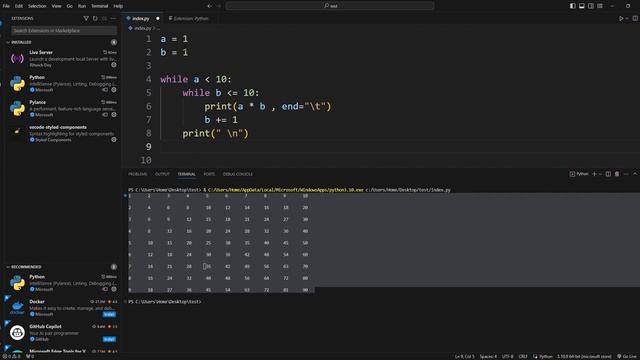This screenshot has height=360, width=640.
Task: Toggle bottom panel layout icon
Action: click(582, 6)
